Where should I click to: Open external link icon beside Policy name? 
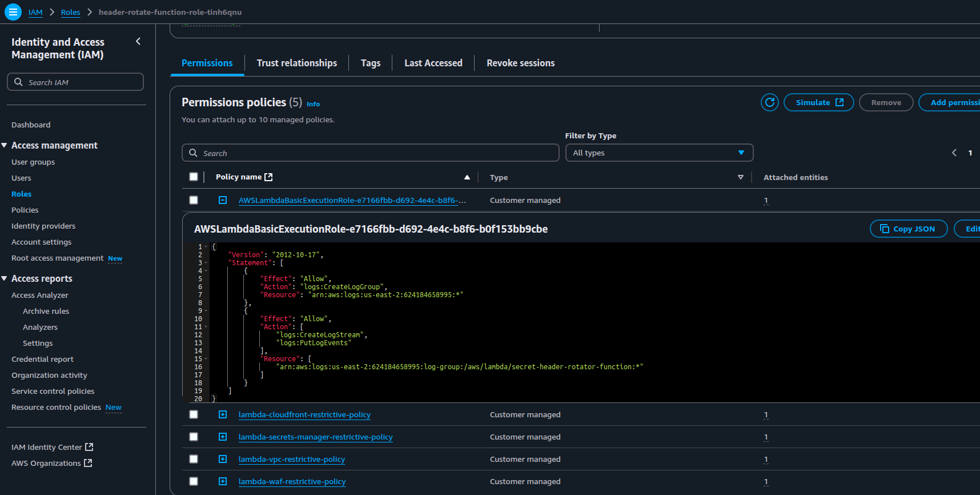268,177
